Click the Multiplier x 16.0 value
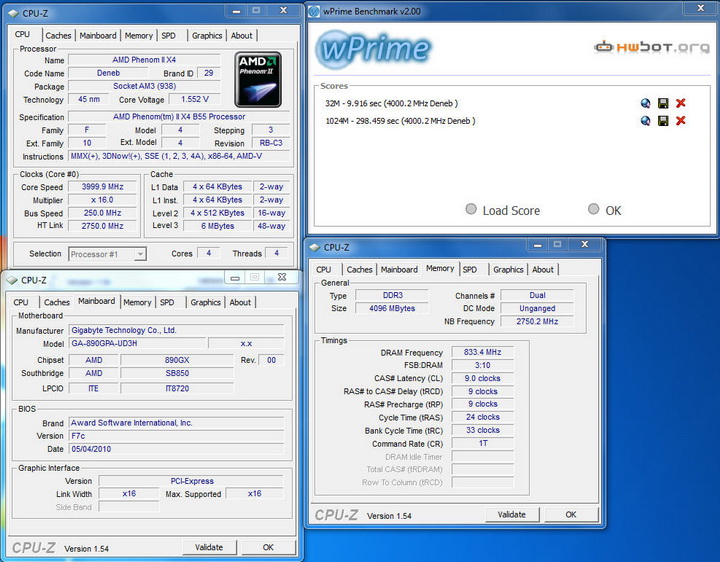This screenshot has width=720, height=562. click(102, 200)
